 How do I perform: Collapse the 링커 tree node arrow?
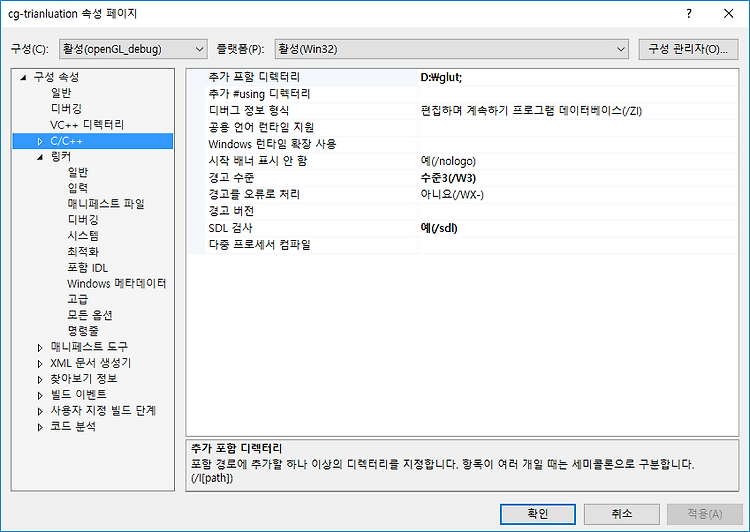click(x=40, y=157)
